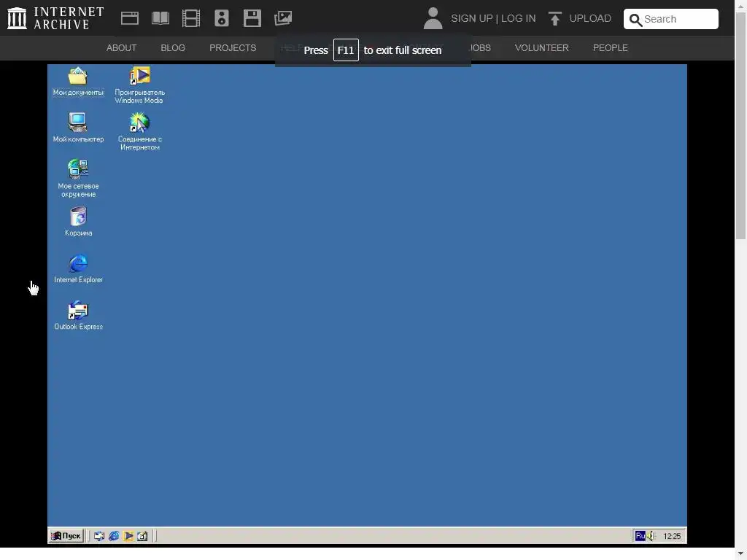Click the upload arrow icon
The width and height of the screenshot is (747, 560).
554,18
